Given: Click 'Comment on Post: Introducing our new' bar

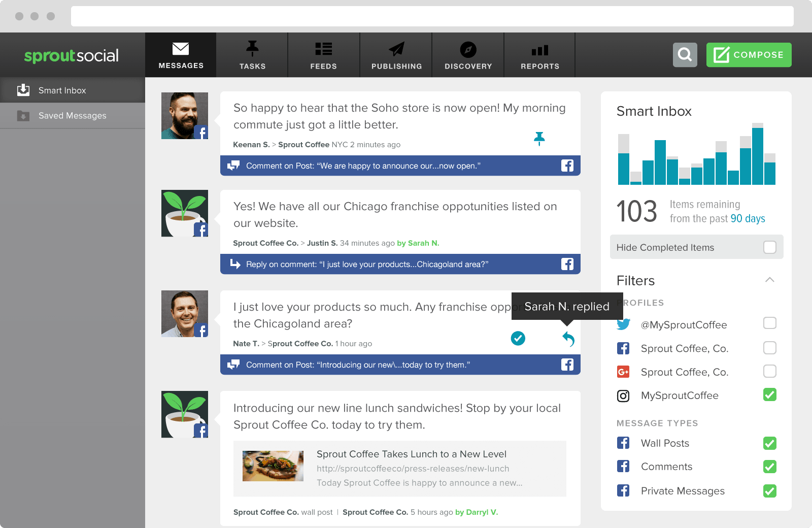Looking at the screenshot, I should point(400,365).
